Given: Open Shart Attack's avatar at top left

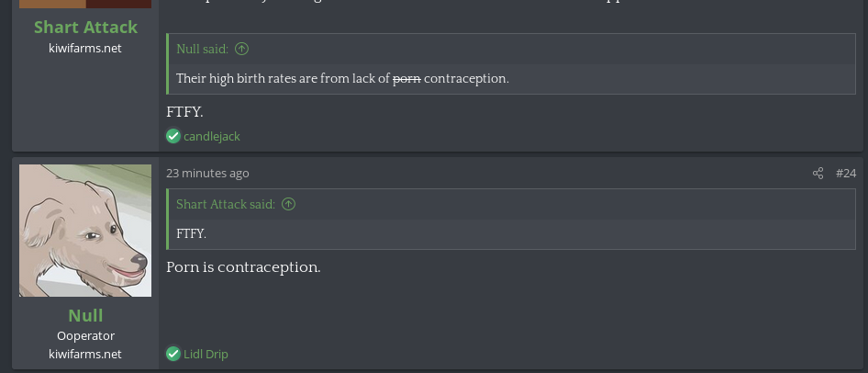Looking at the screenshot, I should pyautogui.click(x=85, y=4).
